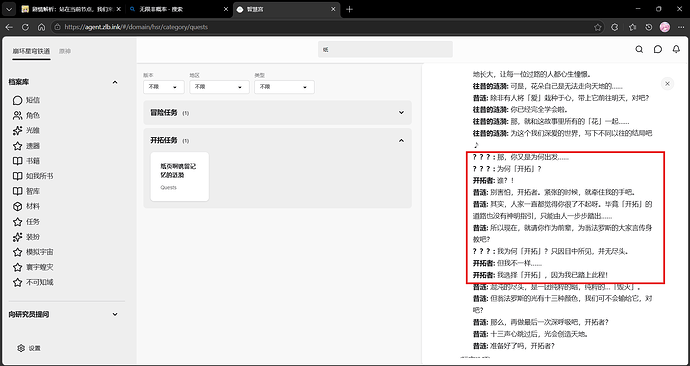The width and height of the screenshot is (690, 366).
Task: Click dialogue line ？？？: 为何「开拓」？
Action: click(x=507, y=169)
